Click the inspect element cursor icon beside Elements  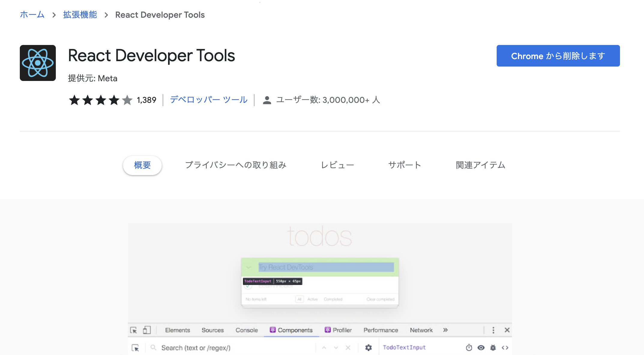click(x=134, y=330)
